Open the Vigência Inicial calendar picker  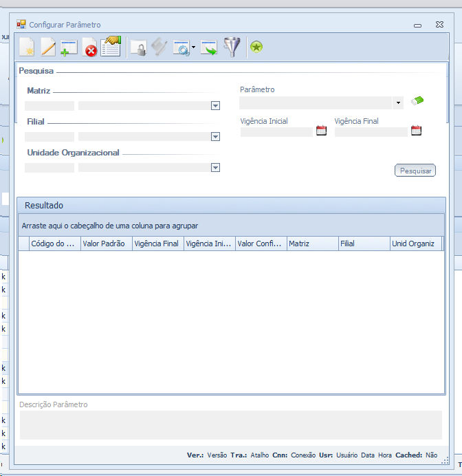(x=321, y=131)
